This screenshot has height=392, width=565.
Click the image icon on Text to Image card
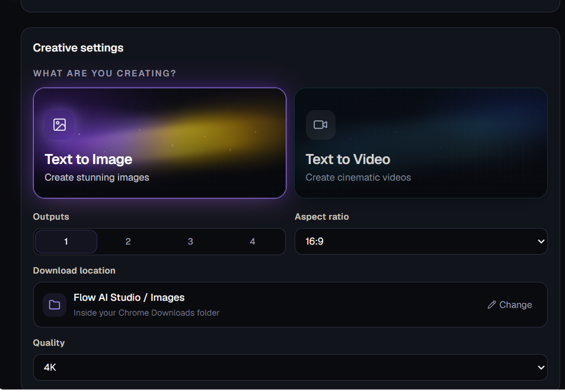(x=59, y=124)
